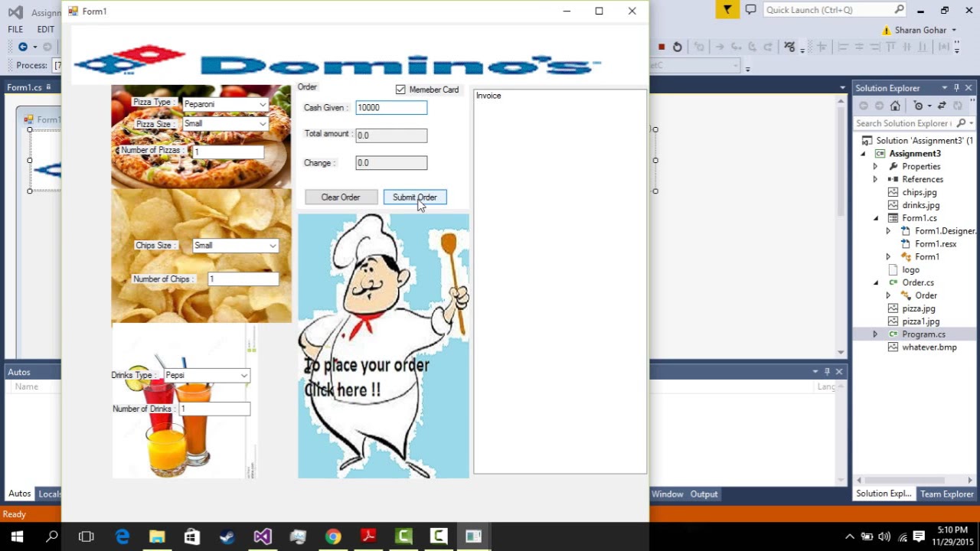Click the Clear Order button
This screenshot has width=980, height=551.
[x=341, y=197]
